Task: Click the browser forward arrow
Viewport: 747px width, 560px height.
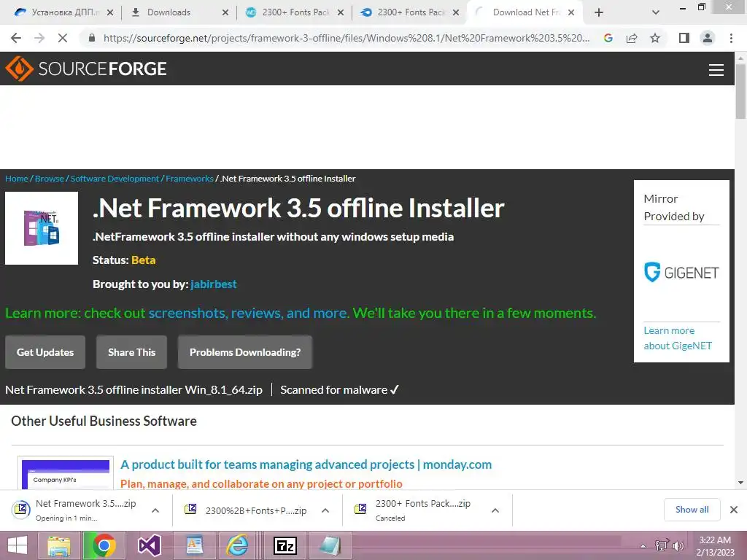Action: coord(39,38)
